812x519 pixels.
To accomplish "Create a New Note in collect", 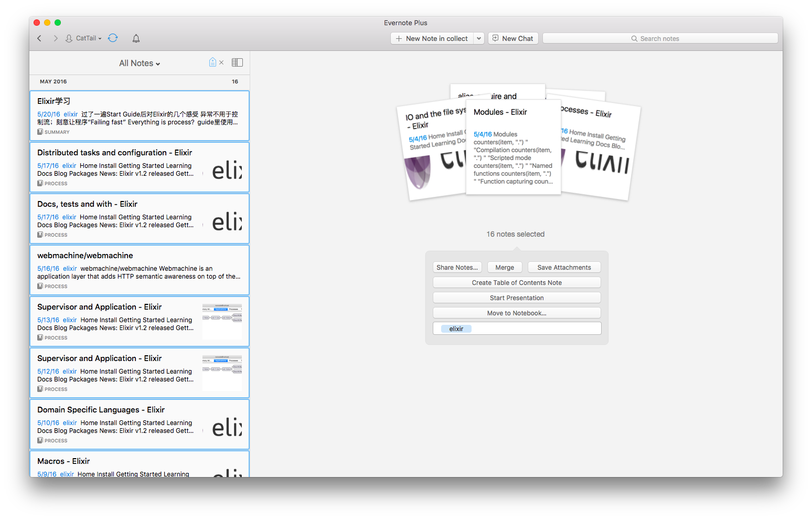I will (x=432, y=38).
